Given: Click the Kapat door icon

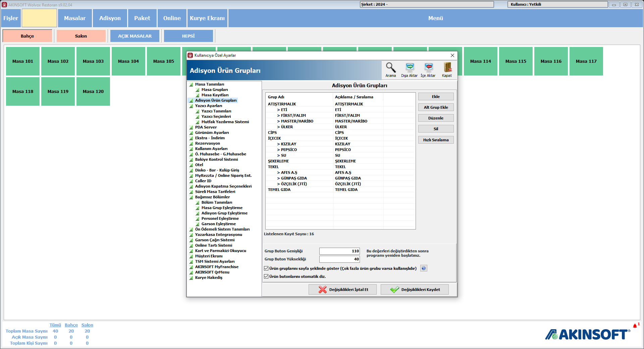Looking at the screenshot, I should [447, 68].
